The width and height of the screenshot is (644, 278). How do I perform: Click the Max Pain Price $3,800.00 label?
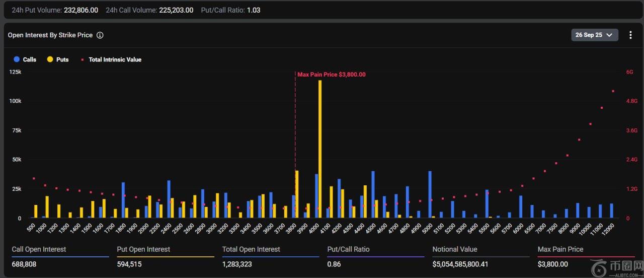[x=331, y=75]
